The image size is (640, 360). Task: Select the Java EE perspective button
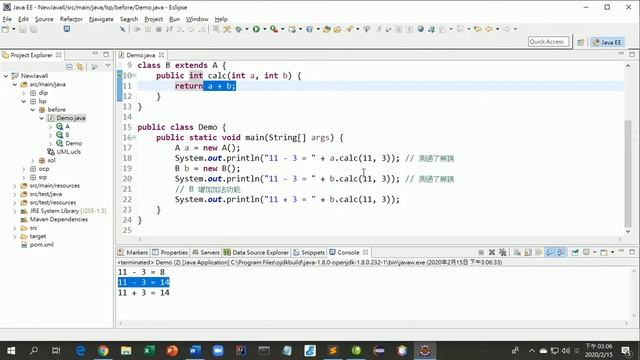point(607,42)
